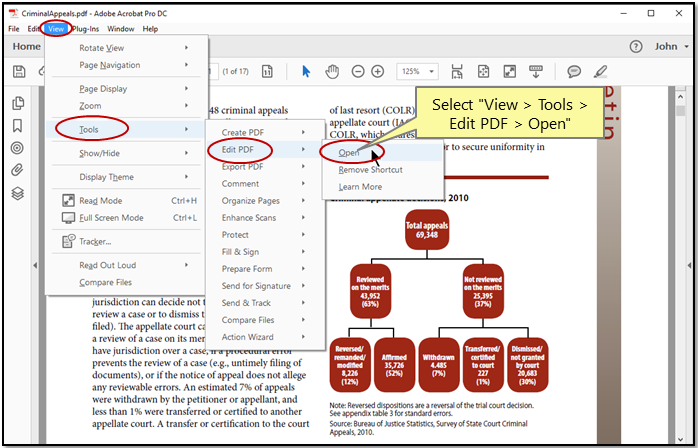
Task: Click the Full Screen Mode monitor icon
Action: (x=68, y=218)
